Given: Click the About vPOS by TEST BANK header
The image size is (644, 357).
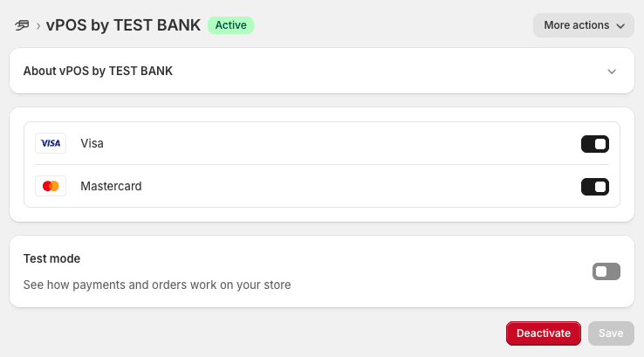Looking at the screenshot, I should click(x=98, y=71).
